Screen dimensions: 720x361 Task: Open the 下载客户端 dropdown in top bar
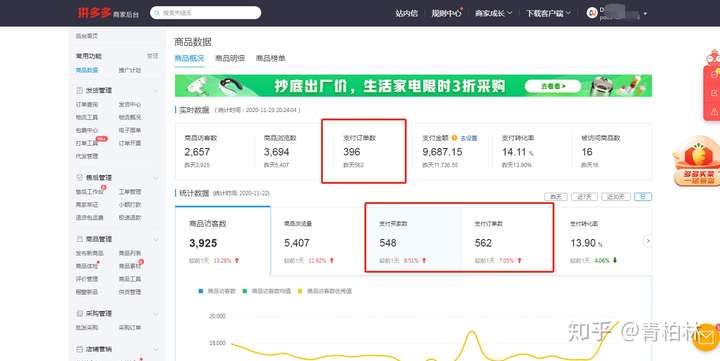(548, 13)
